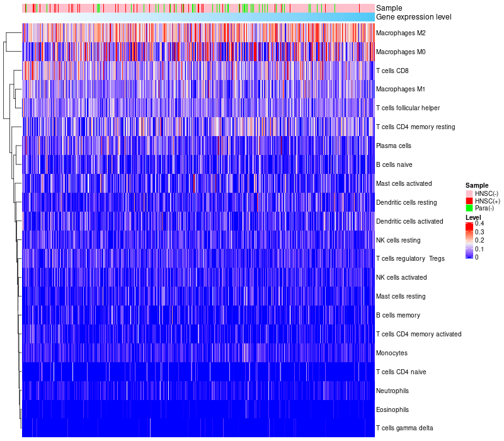Click the Gene expression level annotation label
Image resolution: width=504 pixels, height=441 pixels.
[413, 16]
